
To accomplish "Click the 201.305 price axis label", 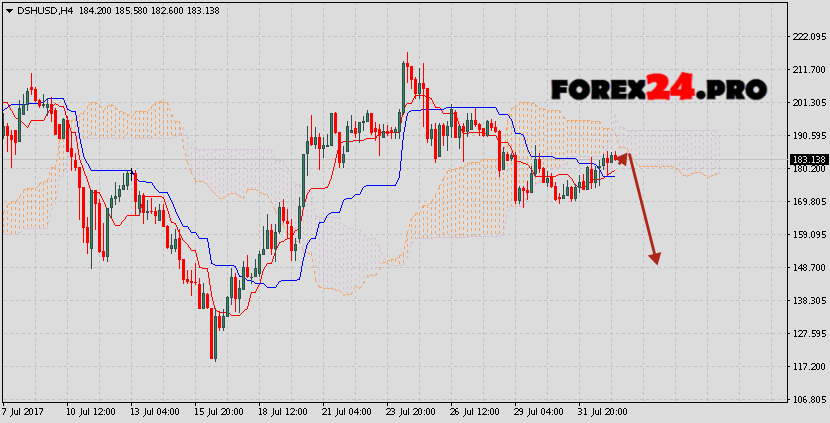I will 807,103.
